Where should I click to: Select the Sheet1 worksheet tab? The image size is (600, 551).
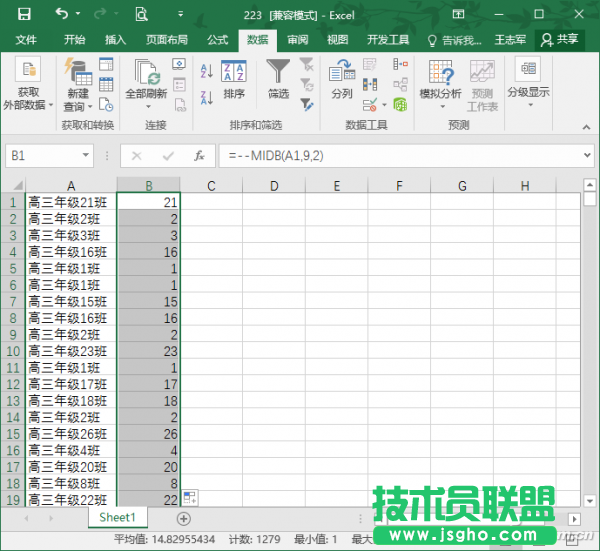117,517
